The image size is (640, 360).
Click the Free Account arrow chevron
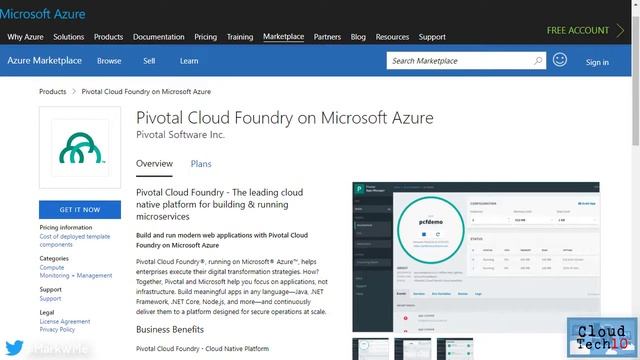(620, 30)
